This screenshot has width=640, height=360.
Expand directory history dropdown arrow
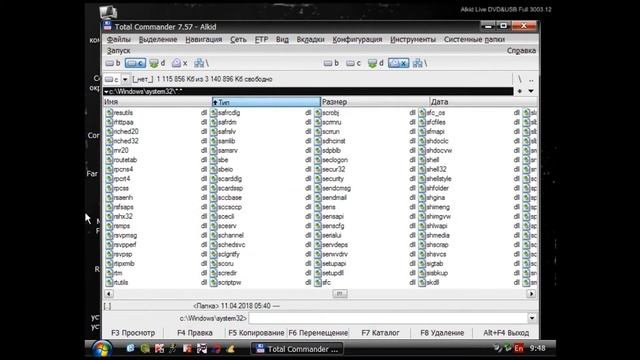531,91
